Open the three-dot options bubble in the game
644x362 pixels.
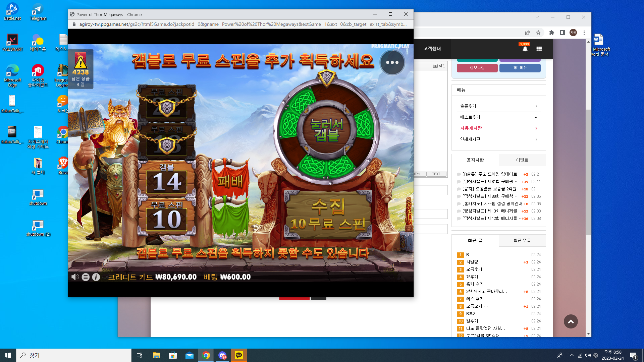pyautogui.click(x=392, y=63)
